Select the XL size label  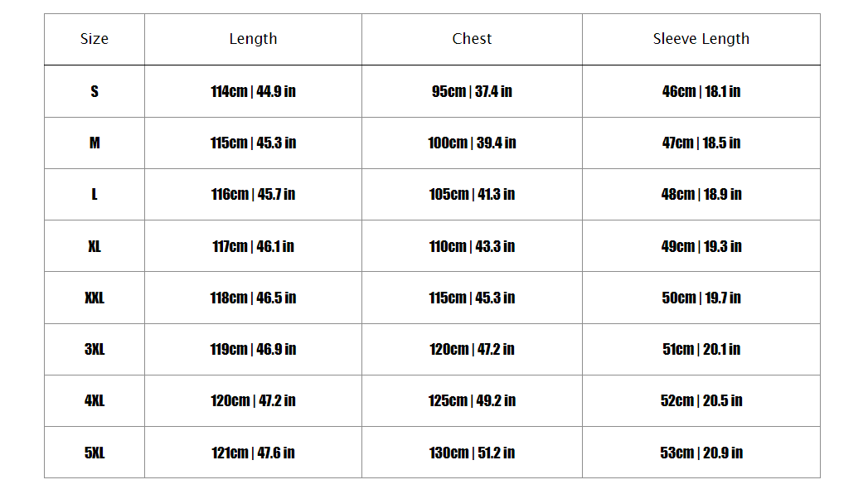tap(95, 246)
